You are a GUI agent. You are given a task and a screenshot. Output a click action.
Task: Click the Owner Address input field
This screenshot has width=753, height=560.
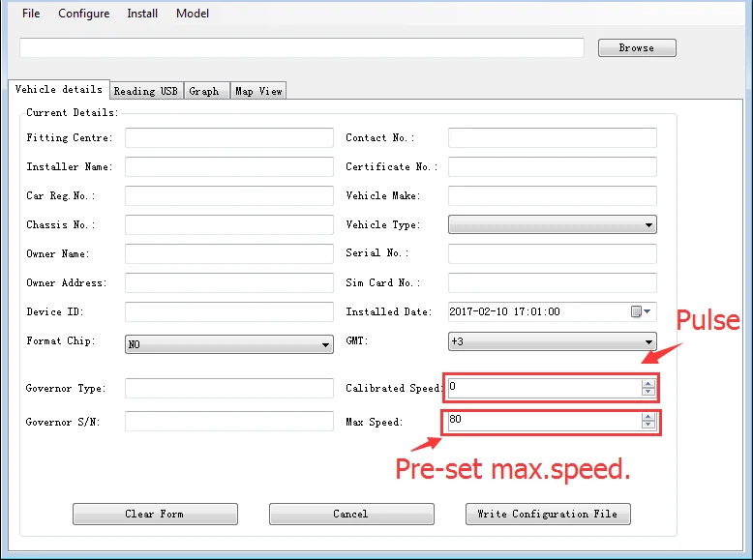pos(229,282)
